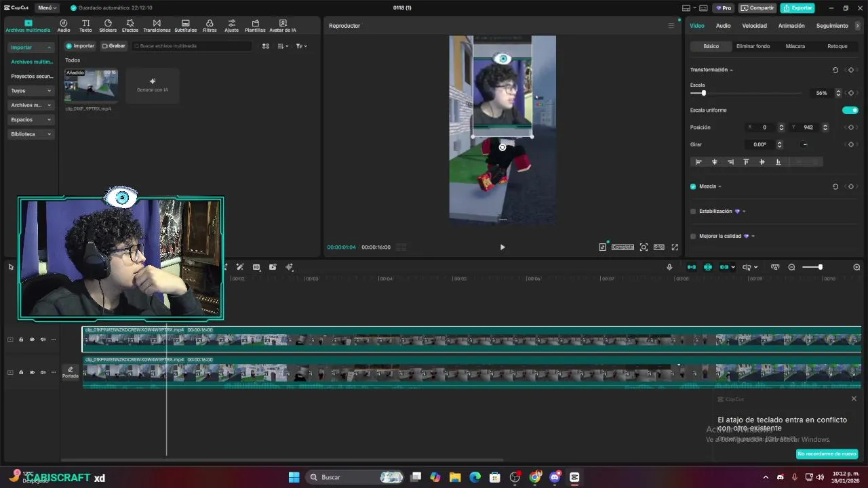Adjust the Escala slider handle

tap(703, 93)
